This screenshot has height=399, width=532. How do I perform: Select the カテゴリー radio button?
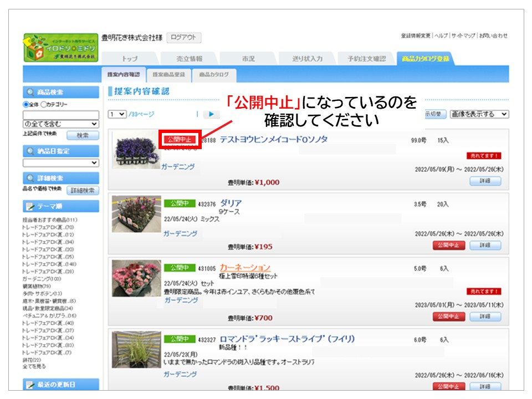[x=43, y=105]
